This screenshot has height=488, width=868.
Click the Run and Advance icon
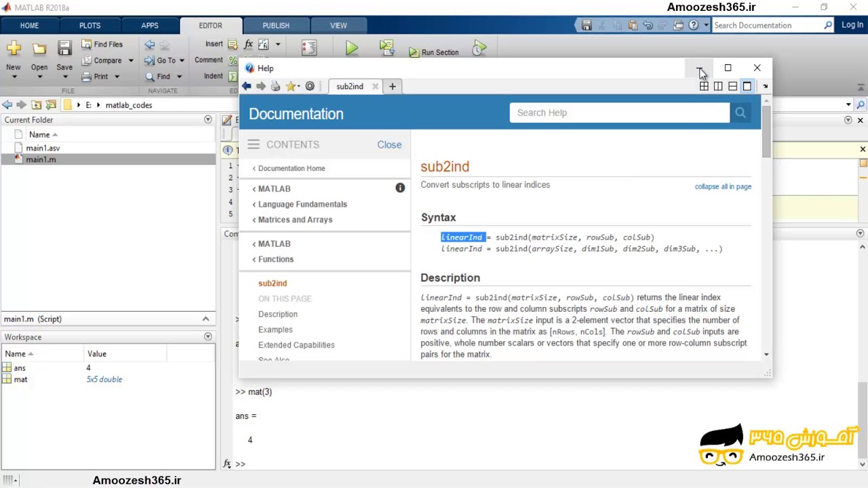pos(387,48)
